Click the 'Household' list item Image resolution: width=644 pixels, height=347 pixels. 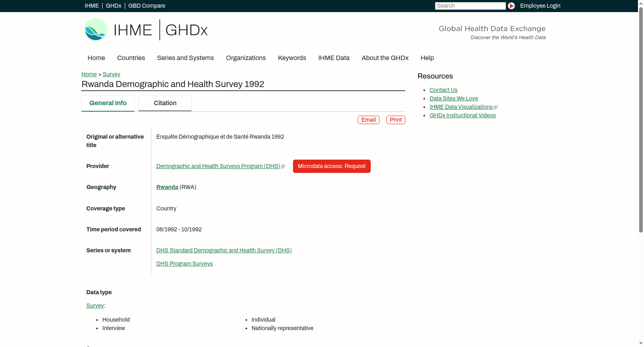116,320
